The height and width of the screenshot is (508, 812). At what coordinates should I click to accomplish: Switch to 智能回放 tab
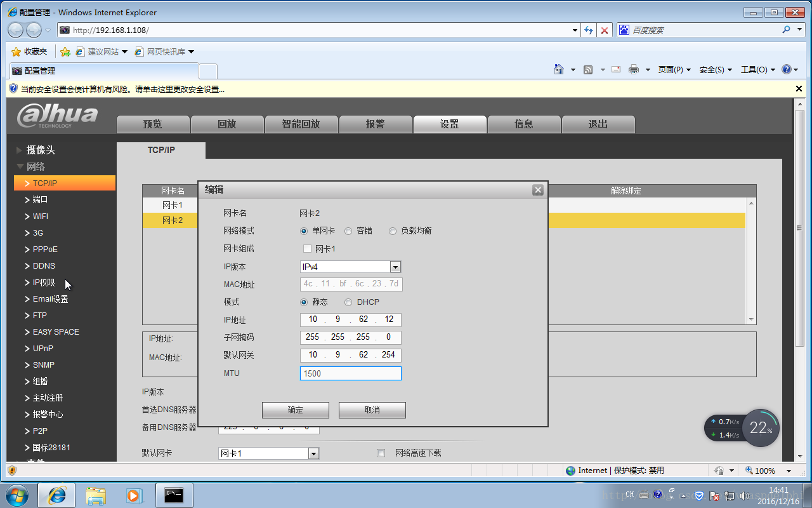(301, 124)
